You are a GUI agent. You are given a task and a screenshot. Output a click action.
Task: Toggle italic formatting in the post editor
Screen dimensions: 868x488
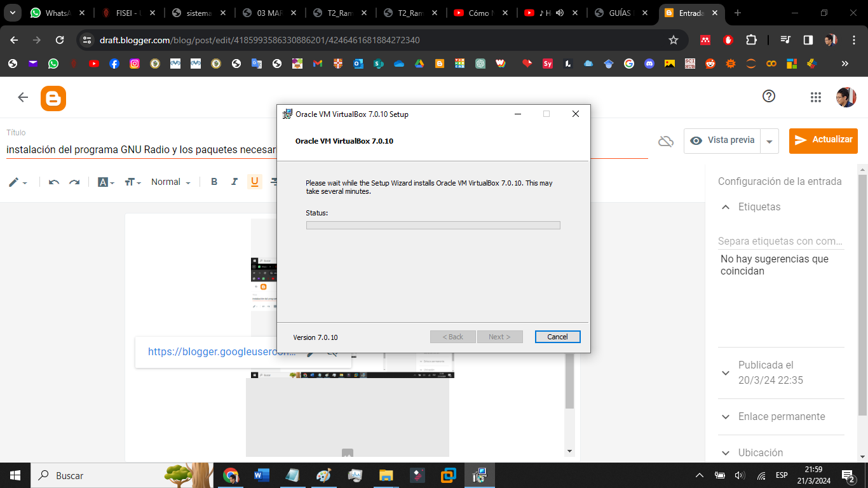point(234,182)
